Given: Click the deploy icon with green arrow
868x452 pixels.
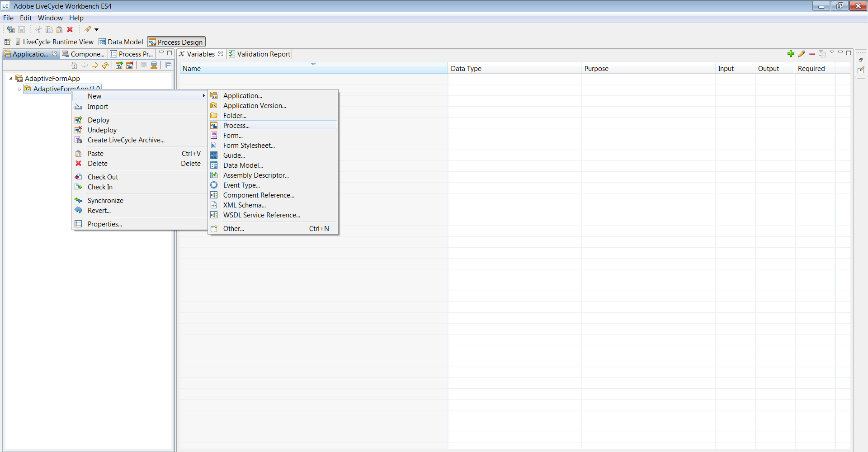Looking at the screenshot, I should coord(119,66).
